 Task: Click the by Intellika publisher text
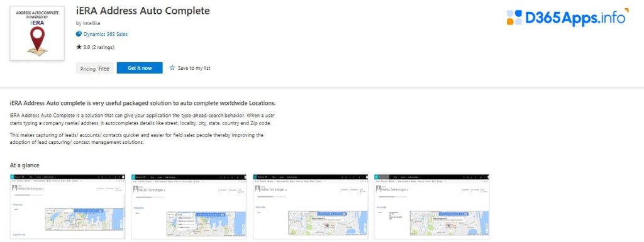pyautogui.click(x=88, y=23)
